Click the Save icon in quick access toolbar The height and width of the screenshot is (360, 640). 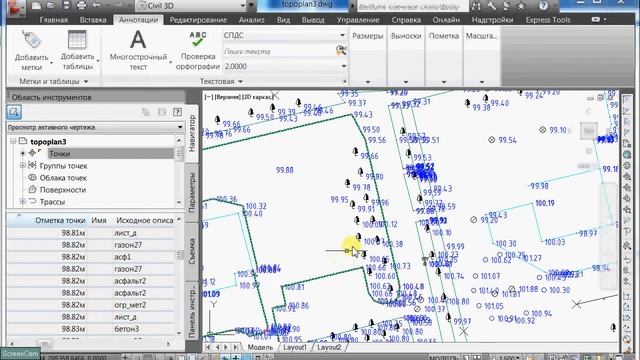[66, 6]
